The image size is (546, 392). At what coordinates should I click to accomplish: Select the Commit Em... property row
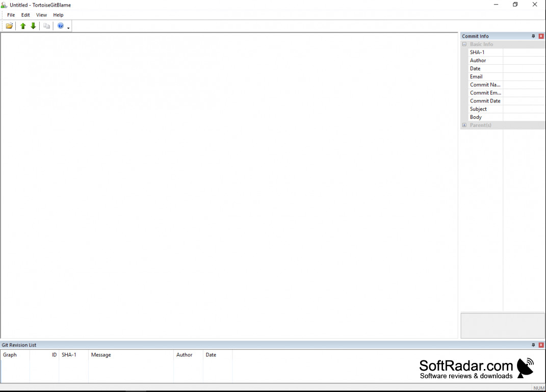pyautogui.click(x=507, y=93)
